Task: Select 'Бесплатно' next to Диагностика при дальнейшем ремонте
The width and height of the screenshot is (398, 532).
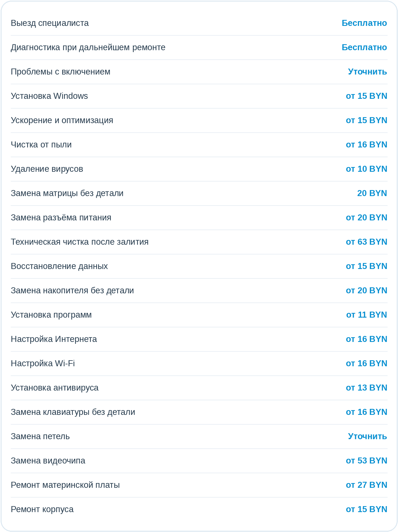Action: point(364,47)
